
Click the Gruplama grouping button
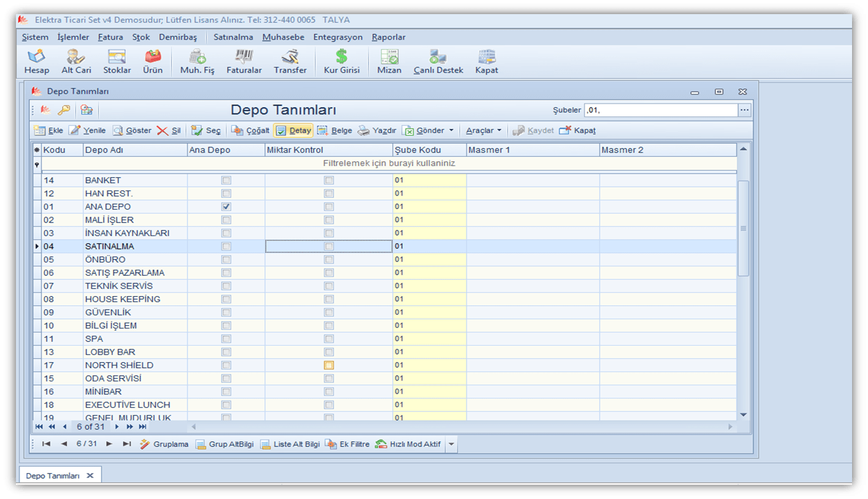164,444
